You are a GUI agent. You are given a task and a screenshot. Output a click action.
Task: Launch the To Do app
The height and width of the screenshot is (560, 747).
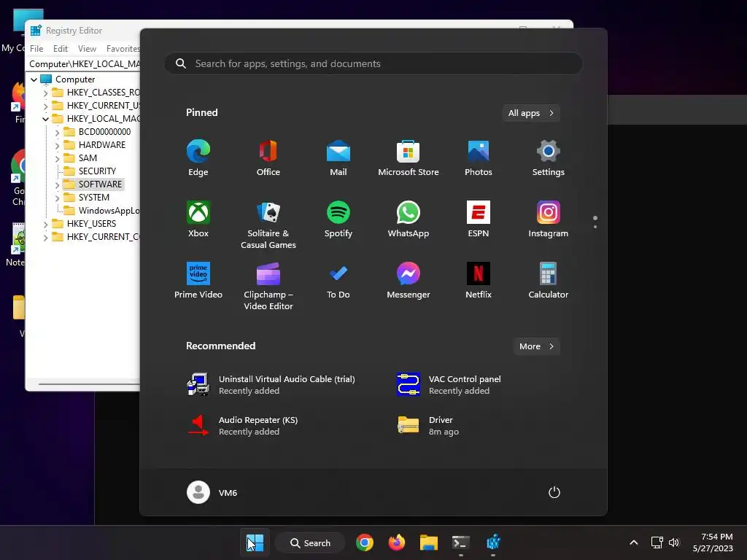(x=338, y=281)
